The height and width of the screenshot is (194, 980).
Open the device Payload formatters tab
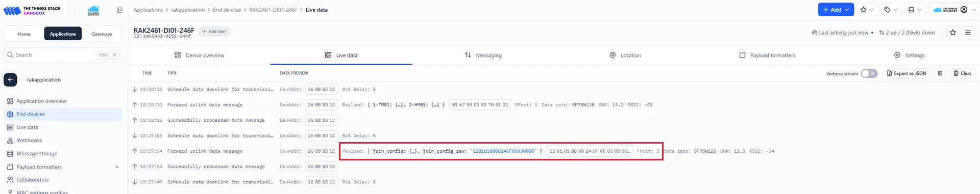pyautogui.click(x=767, y=55)
